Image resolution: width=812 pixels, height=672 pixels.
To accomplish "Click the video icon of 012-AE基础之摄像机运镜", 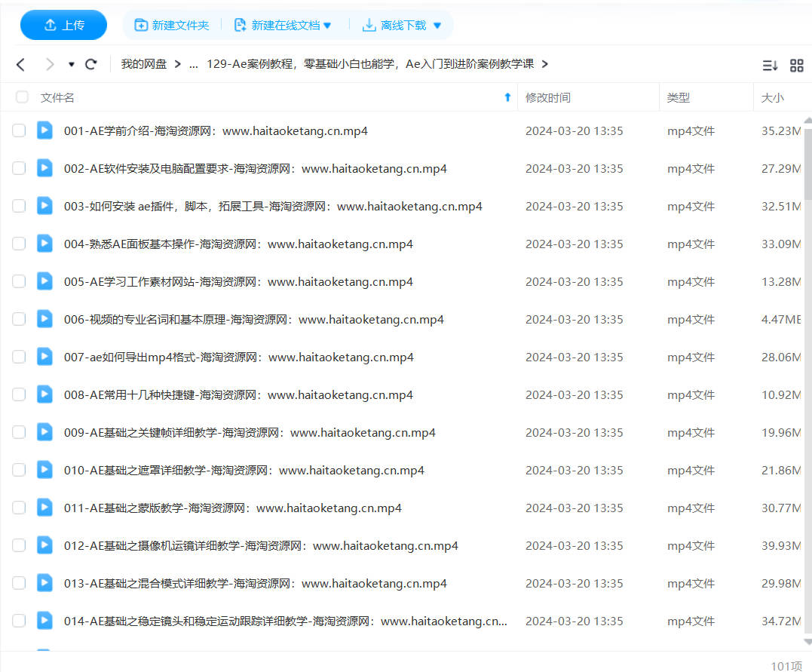I will tap(44, 545).
